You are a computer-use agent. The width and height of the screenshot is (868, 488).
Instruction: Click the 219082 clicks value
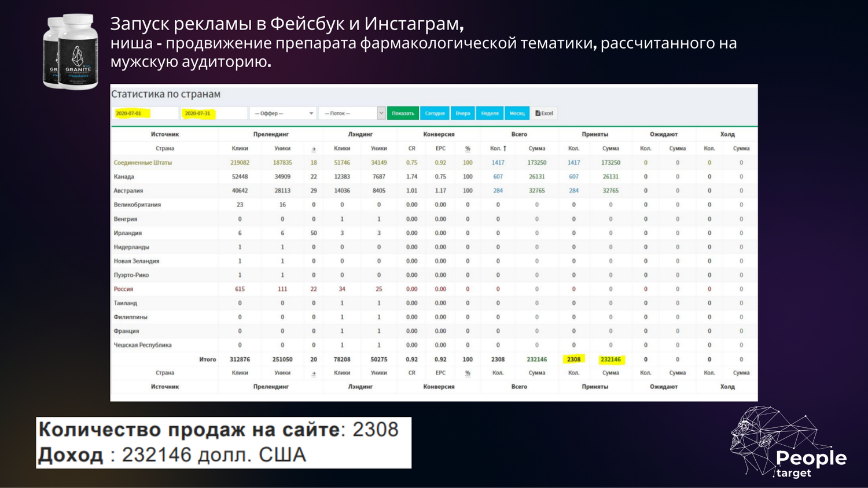pos(240,163)
